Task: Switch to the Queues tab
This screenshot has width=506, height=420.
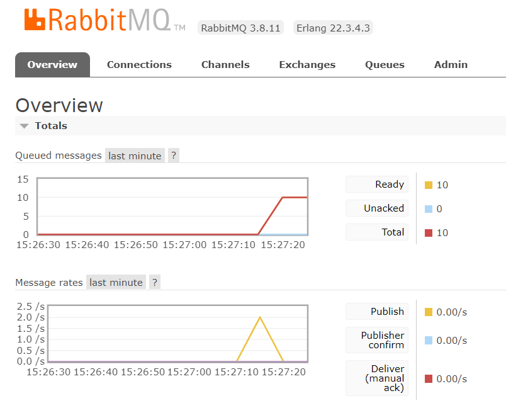Action: [x=385, y=65]
